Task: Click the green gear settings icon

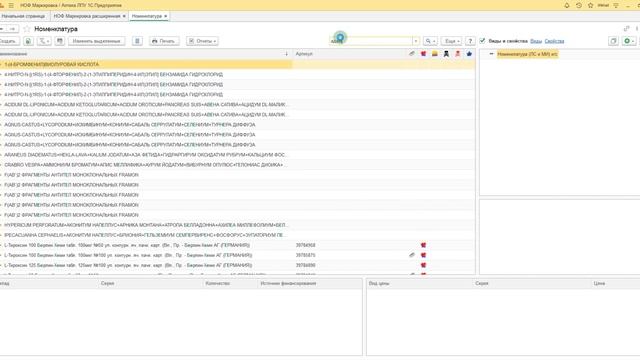Action: pyautogui.click(x=629, y=41)
